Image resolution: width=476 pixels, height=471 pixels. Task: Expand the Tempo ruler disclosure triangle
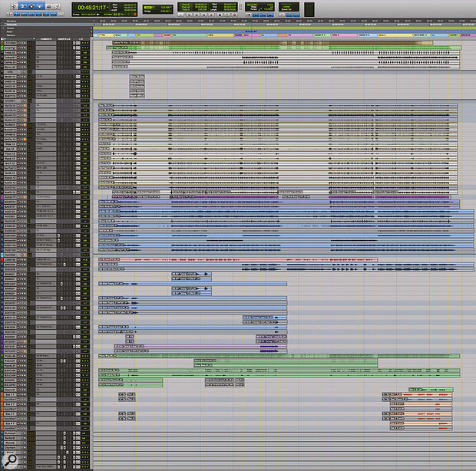3,28
